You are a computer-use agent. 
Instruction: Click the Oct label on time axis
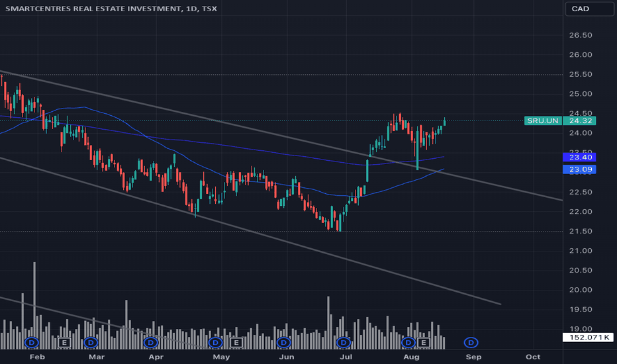(533, 357)
